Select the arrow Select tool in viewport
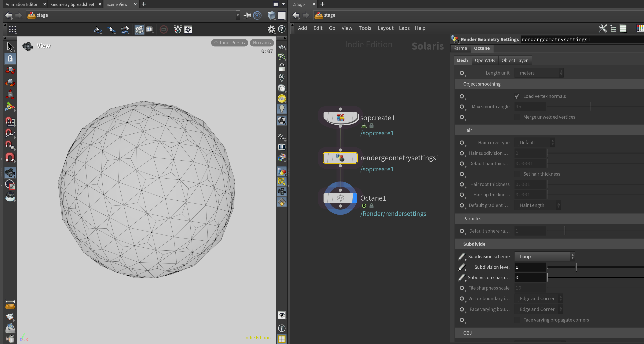644x344 pixels. (x=10, y=47)
